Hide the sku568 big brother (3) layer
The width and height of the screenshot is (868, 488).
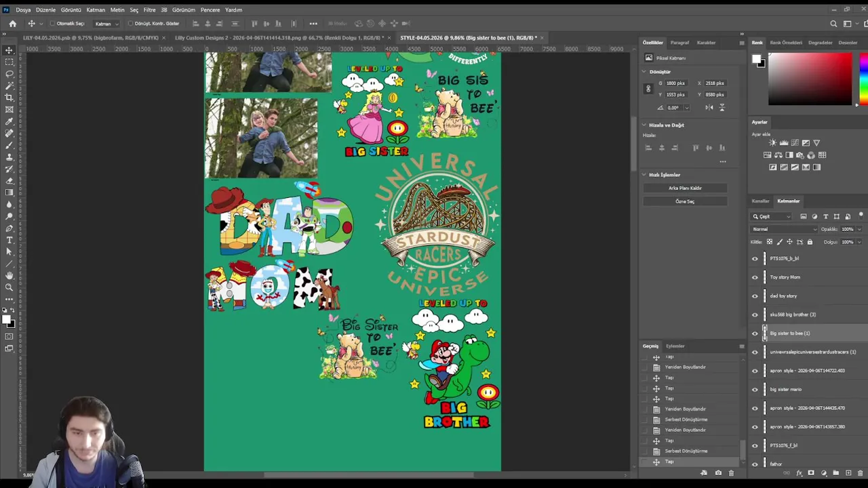click(x=755, y=314)
